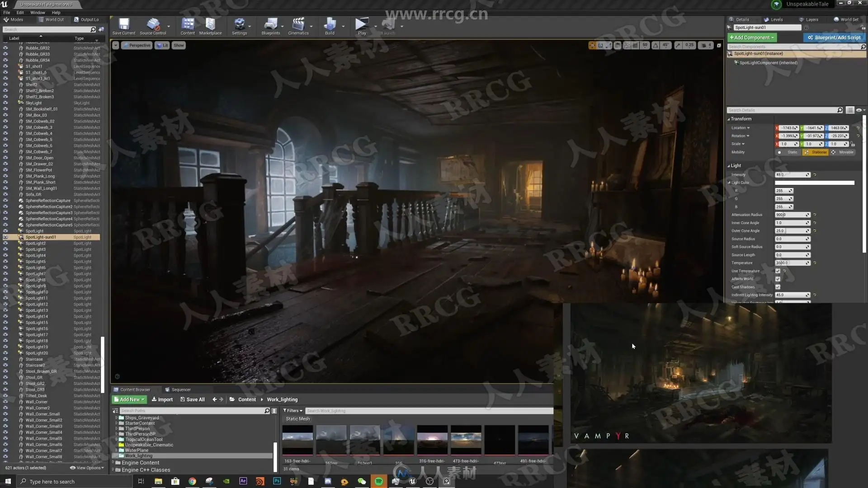The height and width of the screenshot is (488, 868).
Task: Open the Marketplace toolbar icon
Action: [210, 25]
